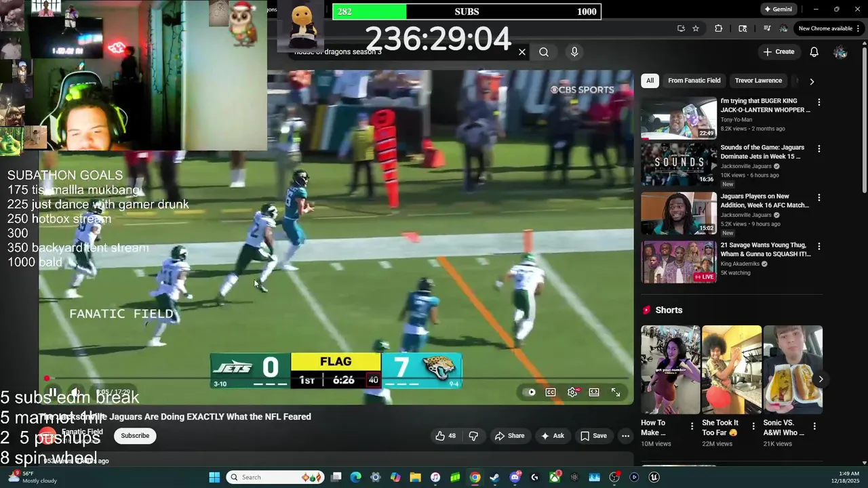Open YouTube notifications bell
The image size is (868, 488).
click(x=814, y=52)
